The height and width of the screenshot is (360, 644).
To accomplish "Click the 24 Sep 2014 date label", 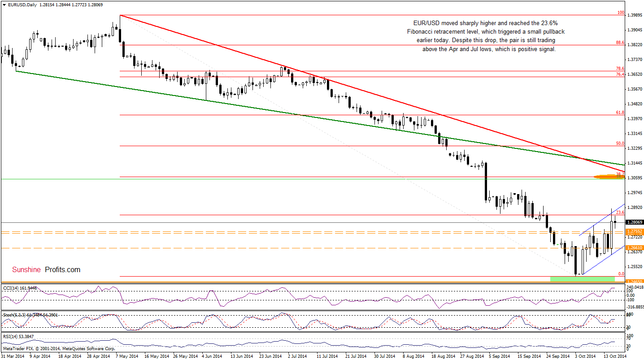I will point(557,356).
